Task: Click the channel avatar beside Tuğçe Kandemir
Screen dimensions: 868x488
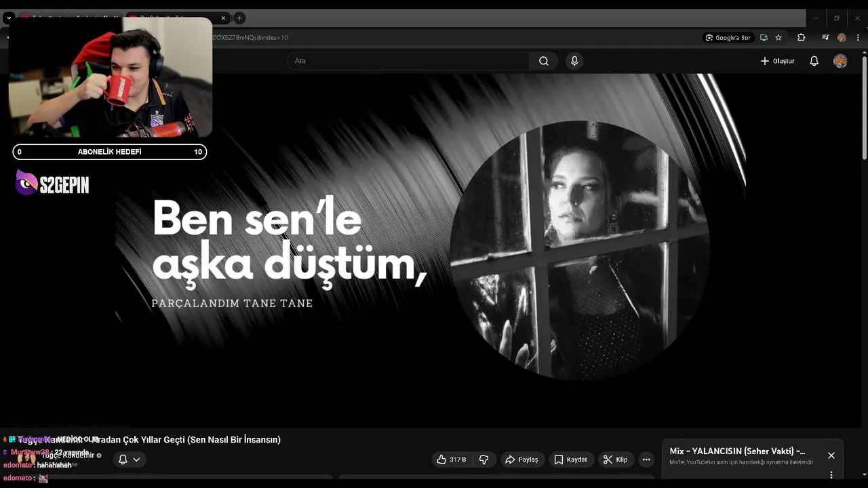Action: click(x=26, y=460)
